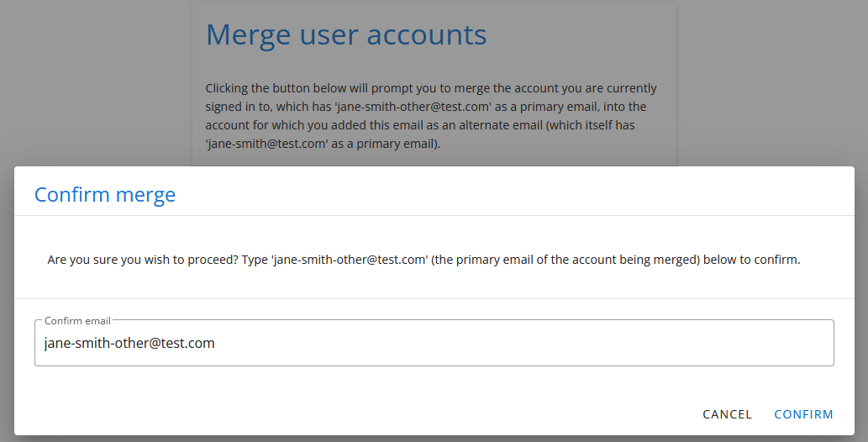Click the 'Merge user accounts' page heading
The height and width of the screenshot is (442, 868).
346,35
